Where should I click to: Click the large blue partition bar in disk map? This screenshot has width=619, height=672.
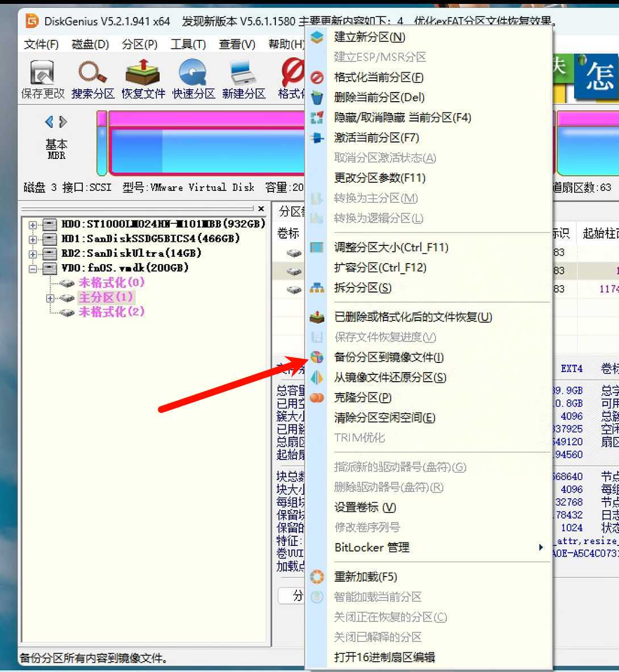click(x=207, y=143)
